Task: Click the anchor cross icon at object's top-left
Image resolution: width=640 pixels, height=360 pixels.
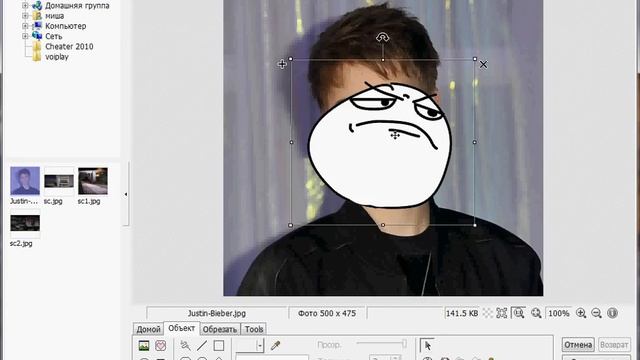Action: pos(282,64)
